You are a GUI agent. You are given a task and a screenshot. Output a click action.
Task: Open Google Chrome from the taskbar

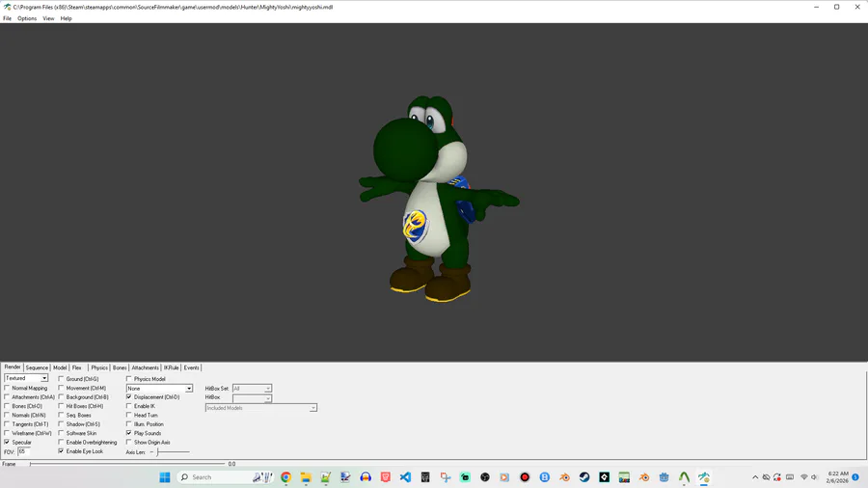(285, 477)
